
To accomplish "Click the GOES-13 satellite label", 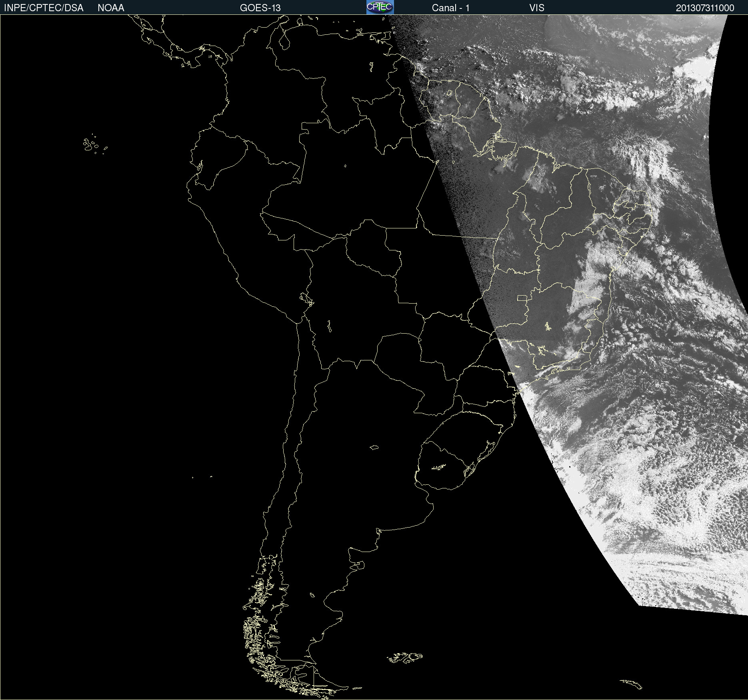I will pos(260,8).
